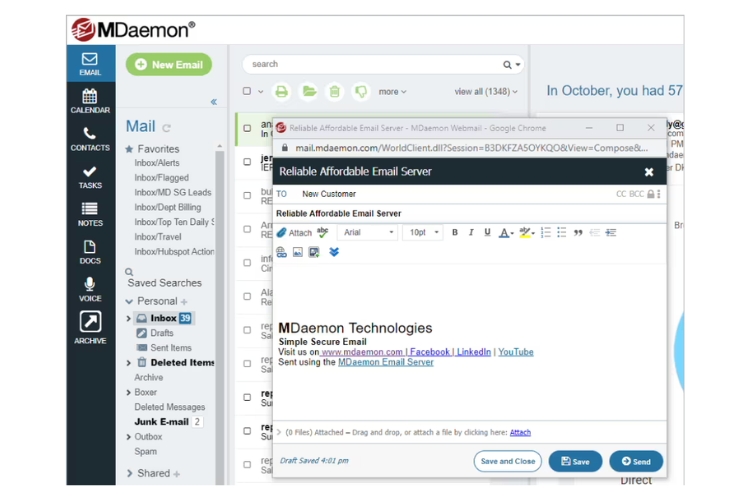Screen dimensions: 750x500
Task: Toggle underline formatting
Action: (487, 233)
